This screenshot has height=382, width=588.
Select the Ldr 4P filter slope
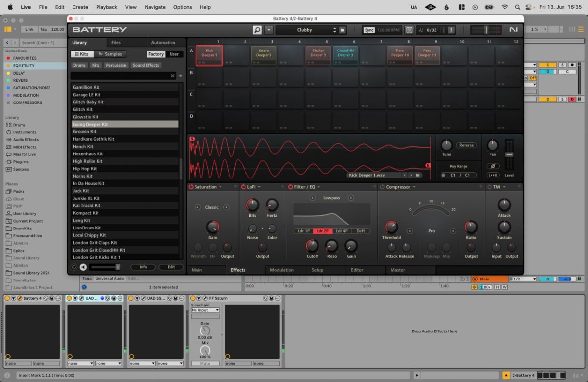pyautogui.click(x=342, y=231)
